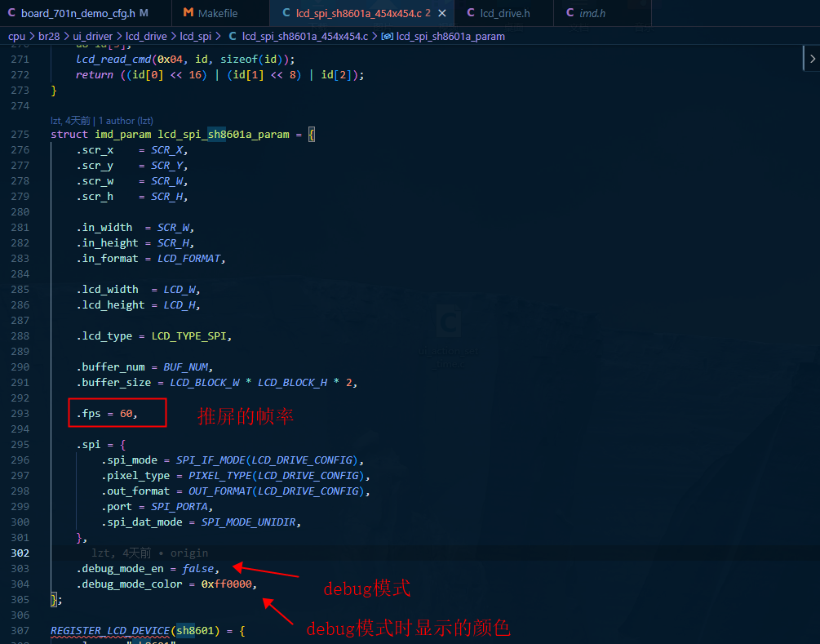Viewport: 820px width, 644px height.
Task: Click the SPI_PORTA value on the .port line
Action: pos(180,506)
